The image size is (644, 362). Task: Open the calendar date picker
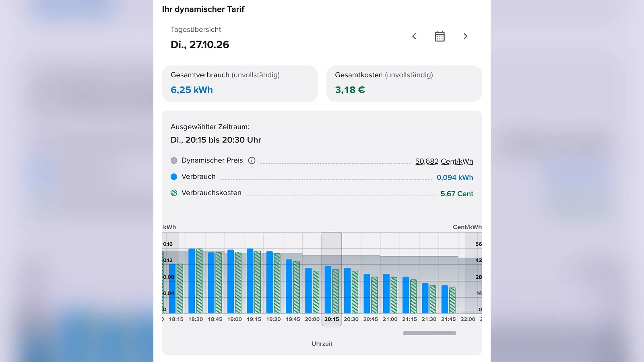pos(440,36)
